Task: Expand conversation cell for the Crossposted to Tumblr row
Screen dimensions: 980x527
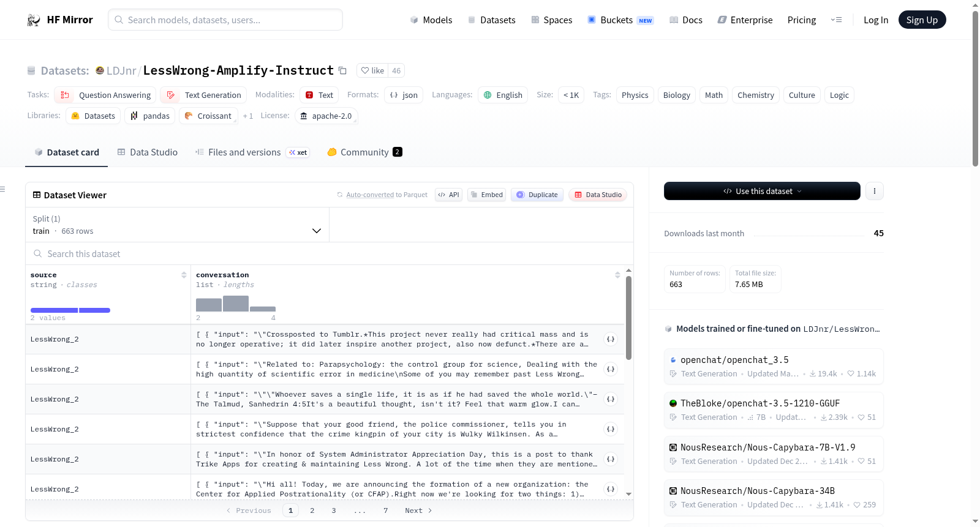Action: [611, 339]
